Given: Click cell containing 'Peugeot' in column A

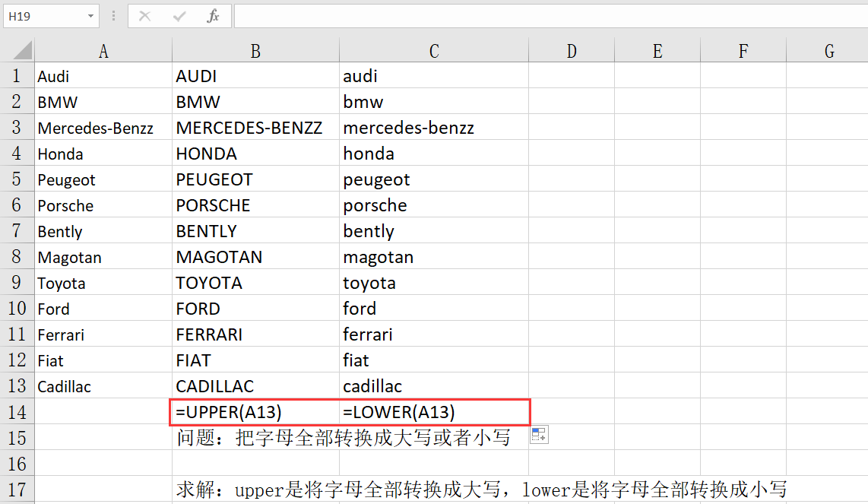Looking at the screenshot, I should tap(103, 179).
